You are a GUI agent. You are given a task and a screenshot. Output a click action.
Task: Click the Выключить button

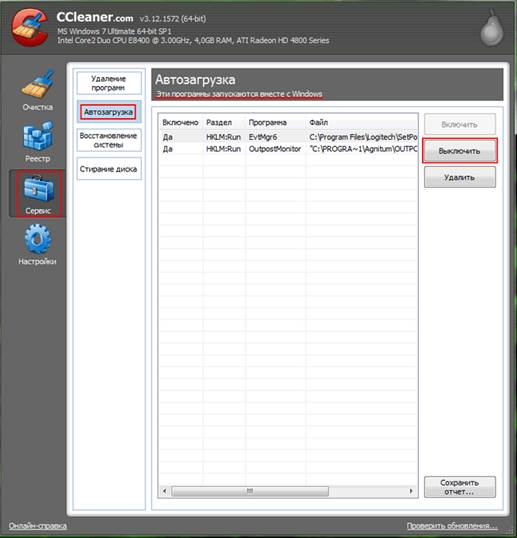[x=459, y=151]
